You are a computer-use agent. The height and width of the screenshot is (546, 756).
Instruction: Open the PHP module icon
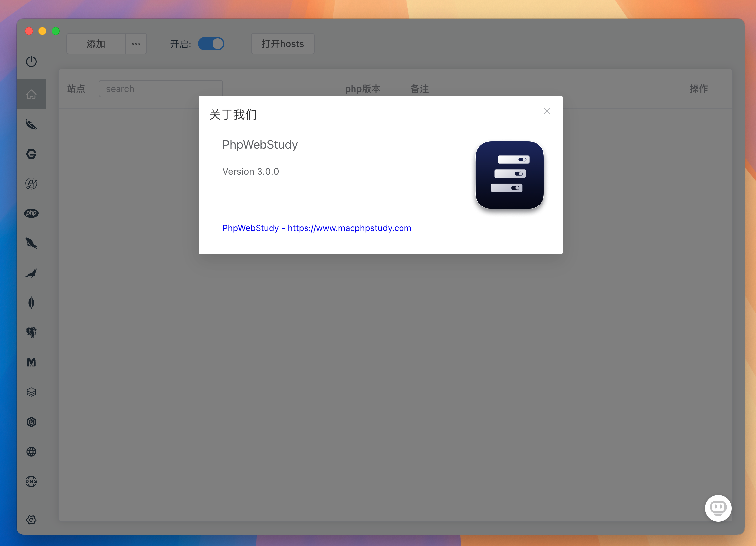(x=31, y=213)
